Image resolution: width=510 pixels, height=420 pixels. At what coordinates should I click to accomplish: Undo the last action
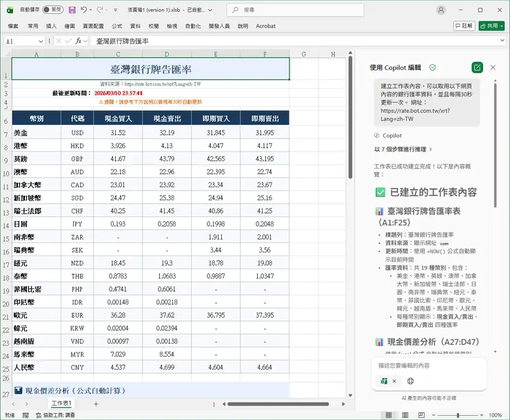click(83, 10)
